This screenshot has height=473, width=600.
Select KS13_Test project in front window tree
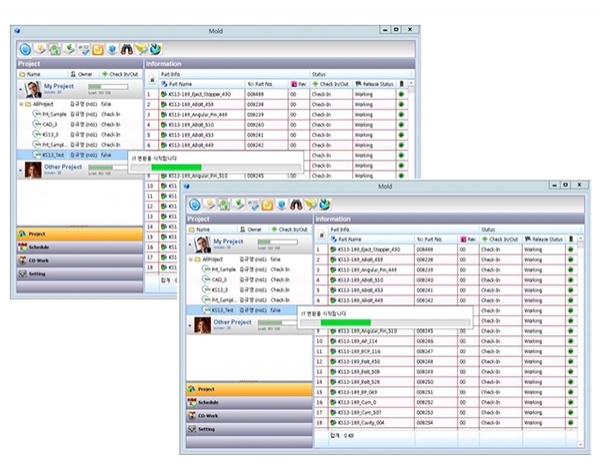coord(219,310)
